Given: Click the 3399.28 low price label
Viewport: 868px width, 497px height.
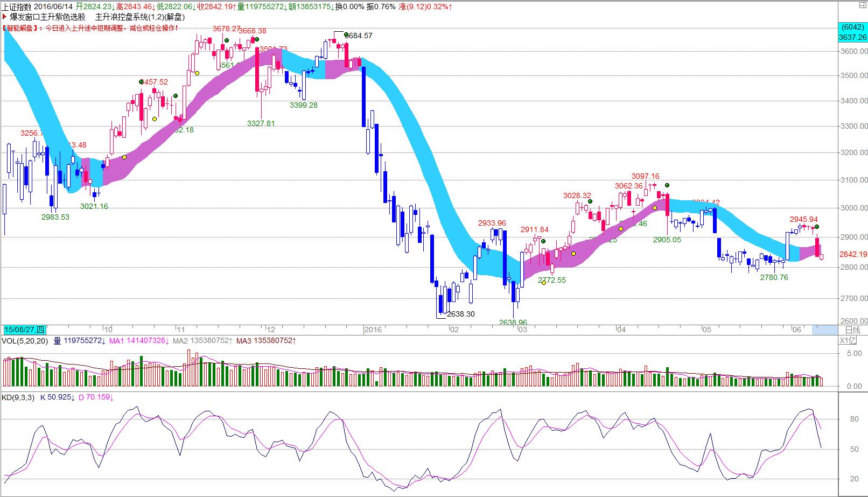Looking at the screenshot, I should [304, 105].
